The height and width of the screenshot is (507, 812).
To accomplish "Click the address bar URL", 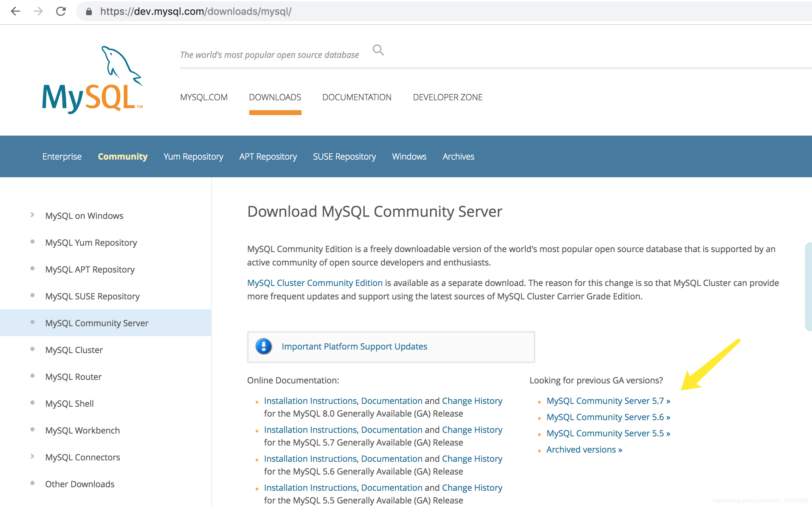I will (x=196, y=11).
